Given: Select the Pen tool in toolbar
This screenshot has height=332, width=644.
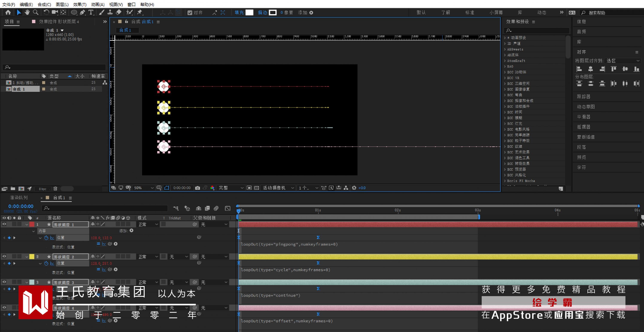Looking at the screenshot, I should pos(82,12).
